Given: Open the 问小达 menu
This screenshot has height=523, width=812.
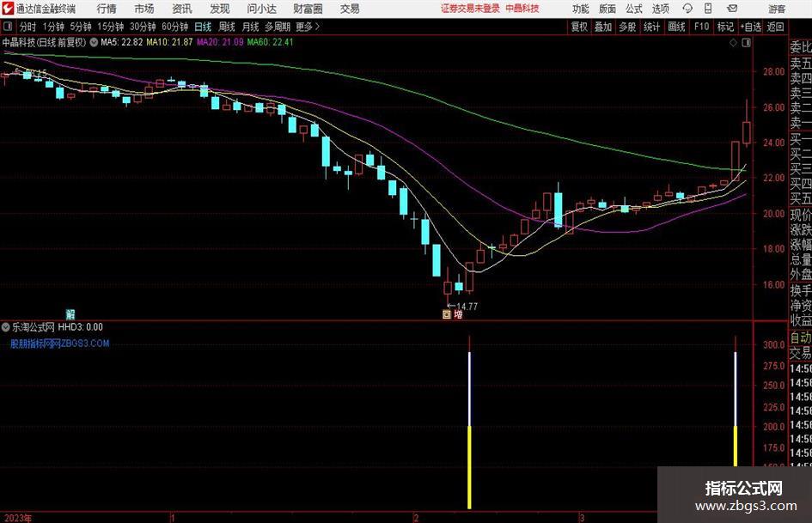Looking at the screenshot, I should [x=261, y=9].
